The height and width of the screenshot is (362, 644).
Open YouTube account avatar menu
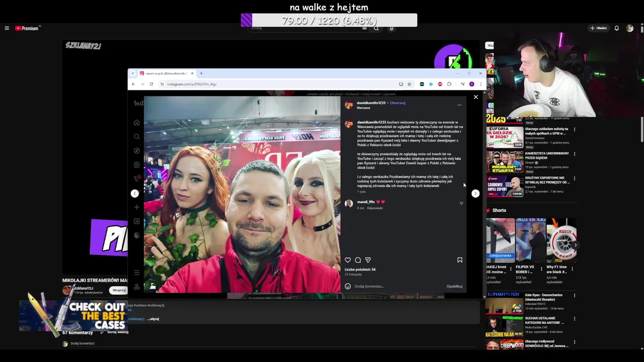tap(629, 28)
